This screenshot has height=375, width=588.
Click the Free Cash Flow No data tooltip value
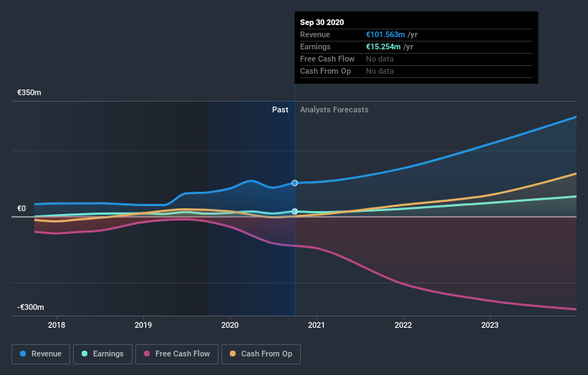point(380,59)
